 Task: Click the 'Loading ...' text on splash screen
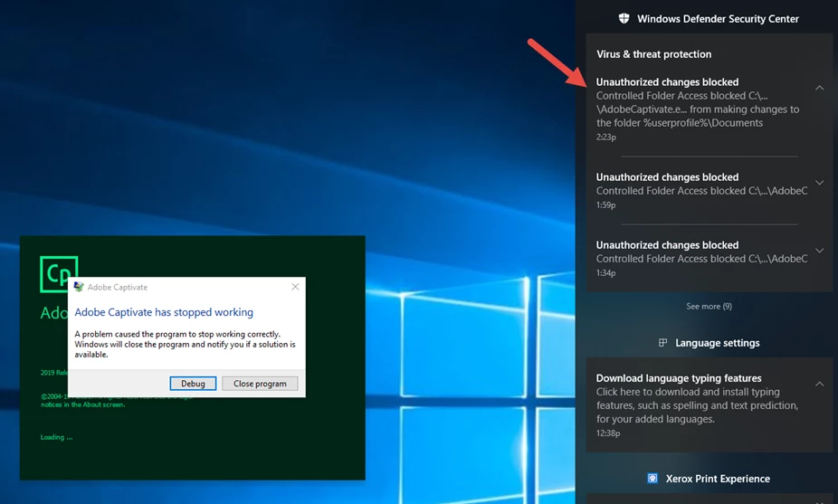[x=56, y=437]
